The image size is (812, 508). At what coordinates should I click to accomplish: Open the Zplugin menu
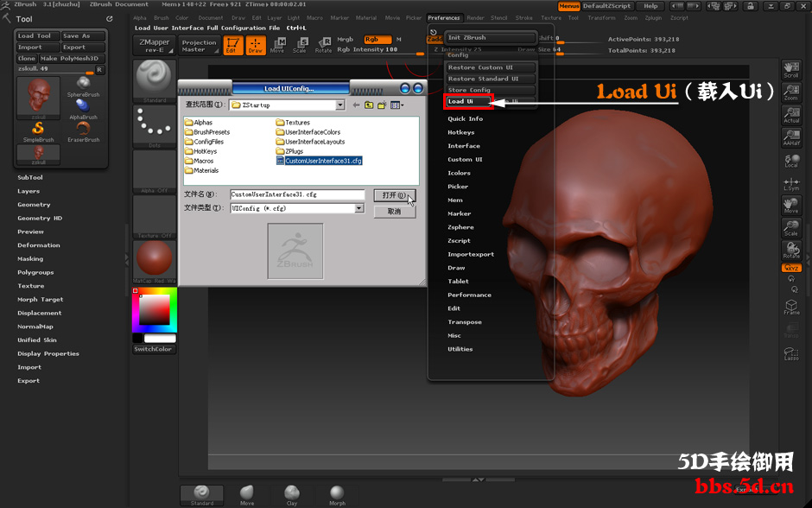(654, 17)
